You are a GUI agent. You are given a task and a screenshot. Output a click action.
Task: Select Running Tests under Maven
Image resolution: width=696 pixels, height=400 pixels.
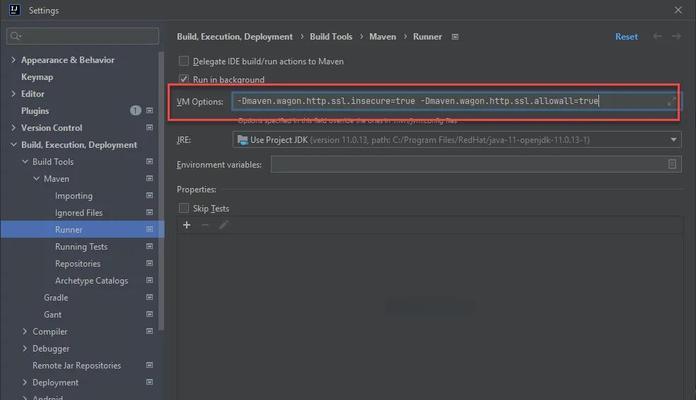pyautogui.click(x=81, y=246)
